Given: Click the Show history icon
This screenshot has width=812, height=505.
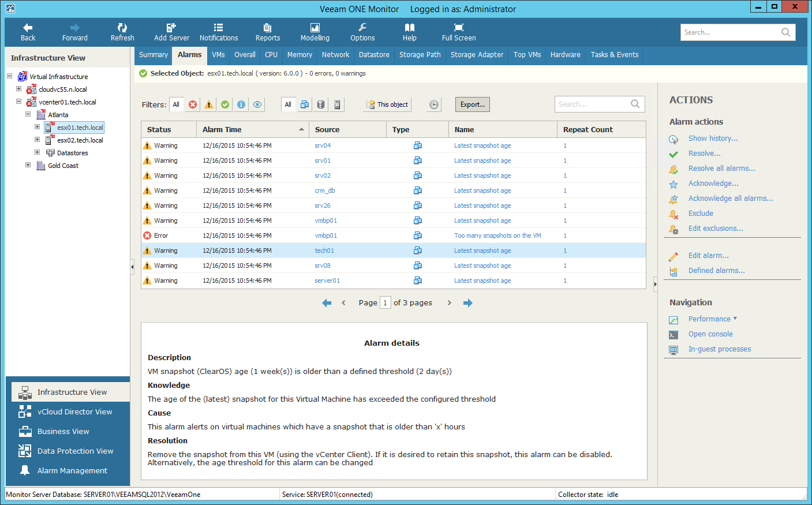Looking at the screenshot, I should pos(673,139).
